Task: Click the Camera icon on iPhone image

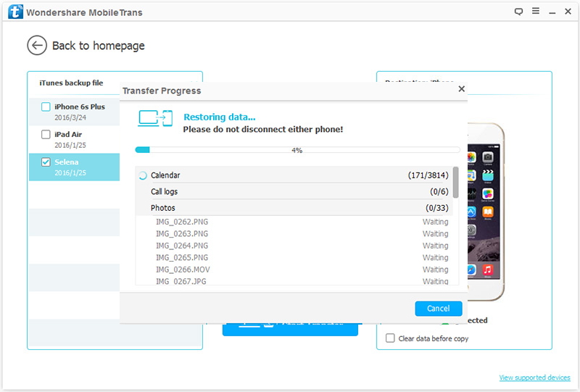Action: [x=487, y=157]
